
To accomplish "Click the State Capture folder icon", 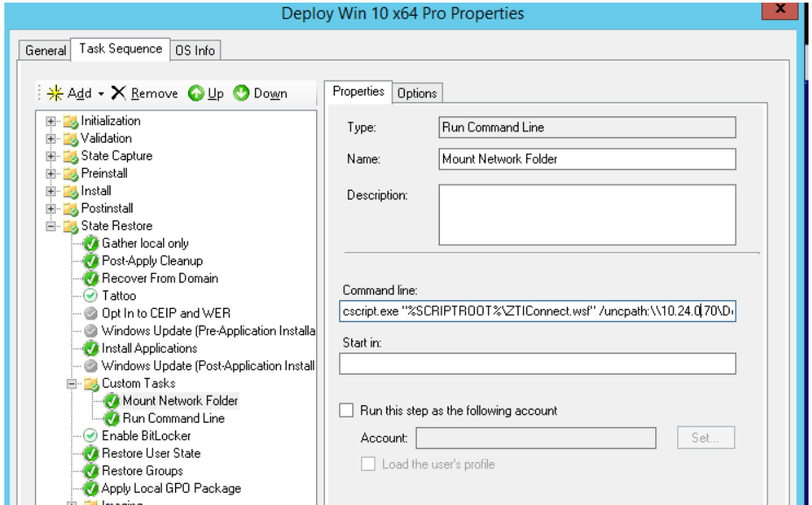I will point(70,157).
